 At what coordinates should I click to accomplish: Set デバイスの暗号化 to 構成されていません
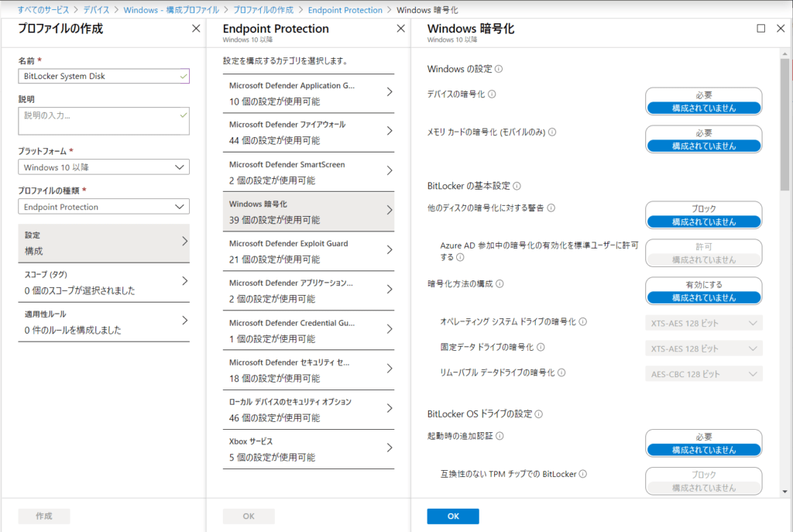703,108
